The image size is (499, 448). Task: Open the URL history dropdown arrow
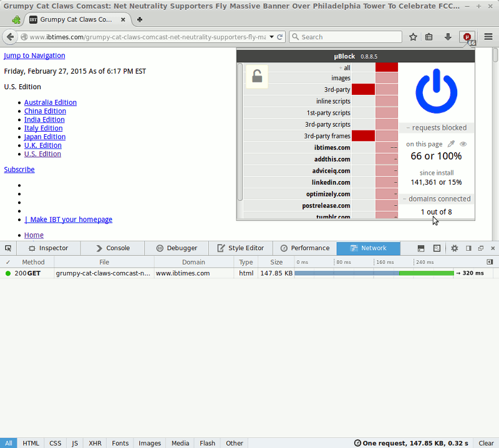[x=271, y=37]
